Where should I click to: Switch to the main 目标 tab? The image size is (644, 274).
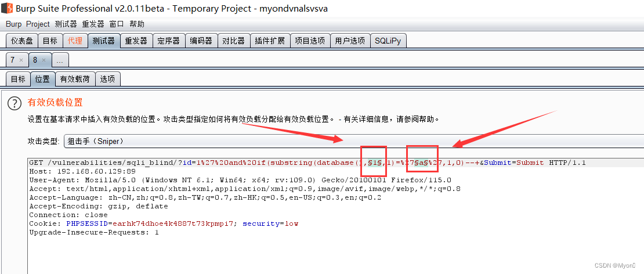pyautogui.click(x=50, y=41)
